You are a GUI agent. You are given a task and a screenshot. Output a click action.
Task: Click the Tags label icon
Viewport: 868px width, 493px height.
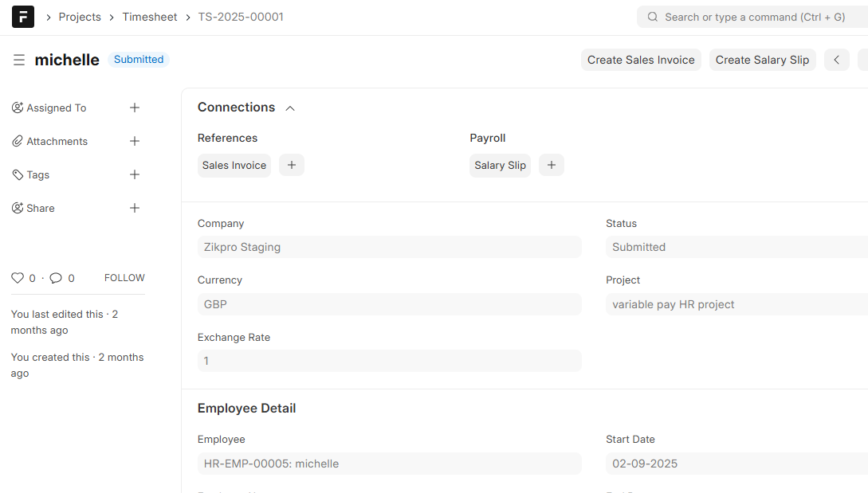[x=18, y=175]
